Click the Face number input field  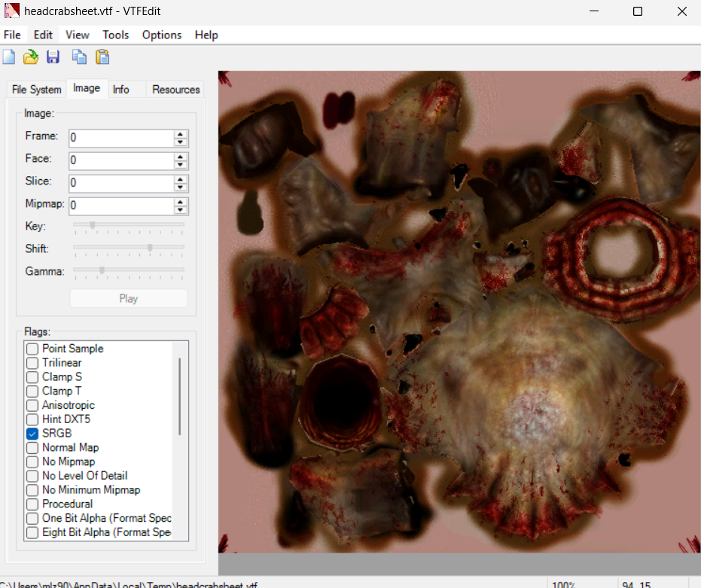(x=121, y=160)
